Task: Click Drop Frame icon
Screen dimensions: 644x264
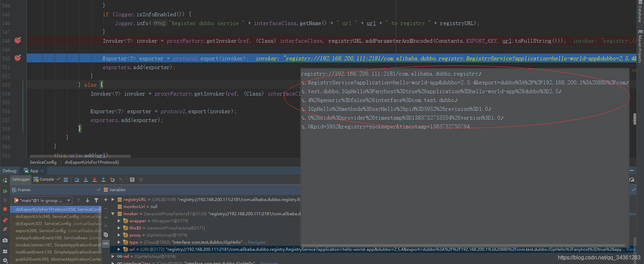Action: [112, 180]
